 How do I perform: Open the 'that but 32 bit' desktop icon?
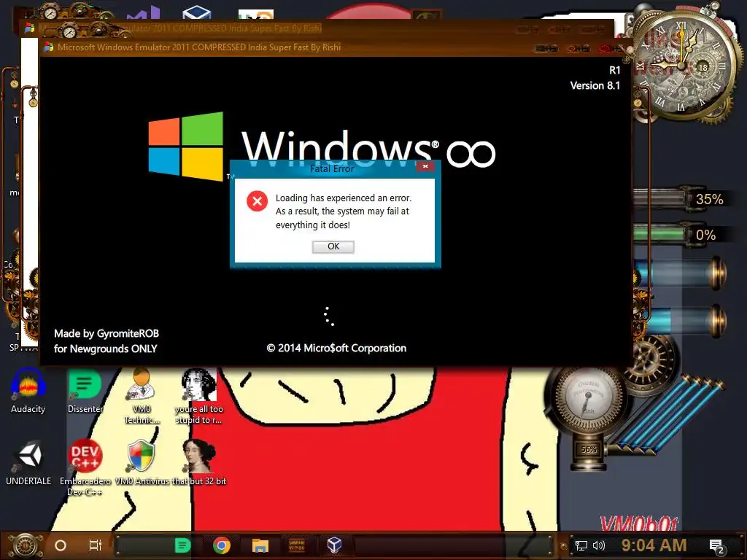[198, 463]
